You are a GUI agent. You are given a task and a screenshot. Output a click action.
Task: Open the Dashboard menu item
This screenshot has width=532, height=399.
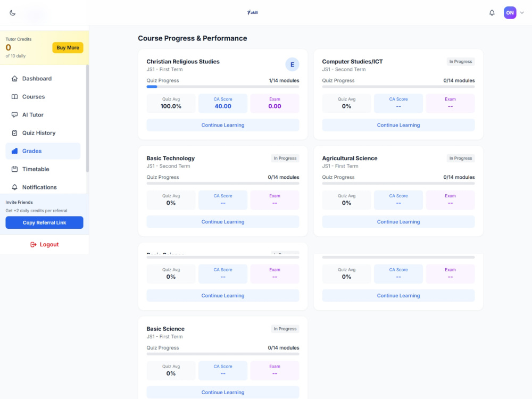tap(43, 79)
